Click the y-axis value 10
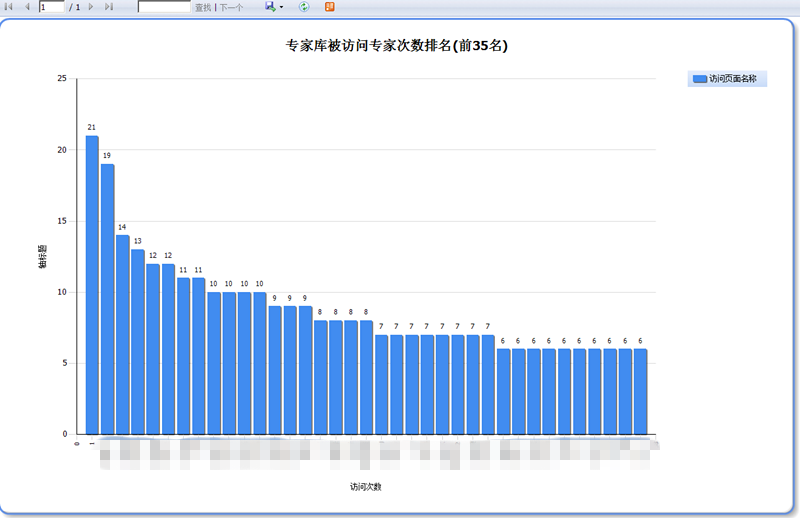 tap(62, 292)
